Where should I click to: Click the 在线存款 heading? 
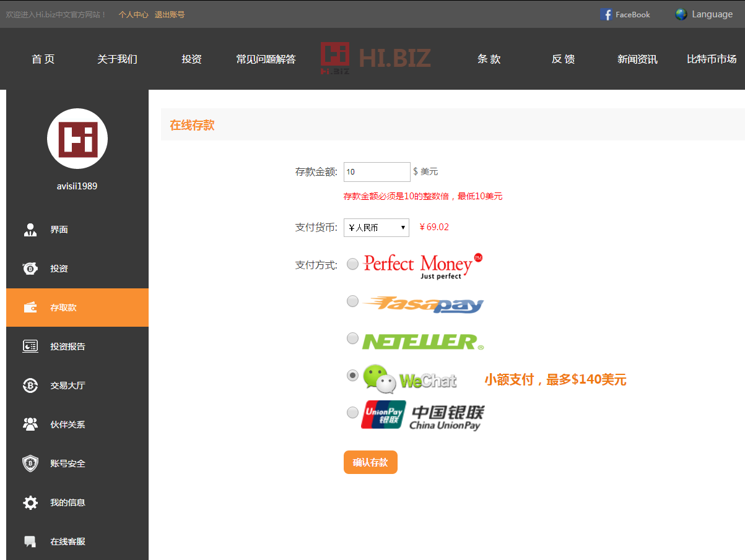click(192, 125)
